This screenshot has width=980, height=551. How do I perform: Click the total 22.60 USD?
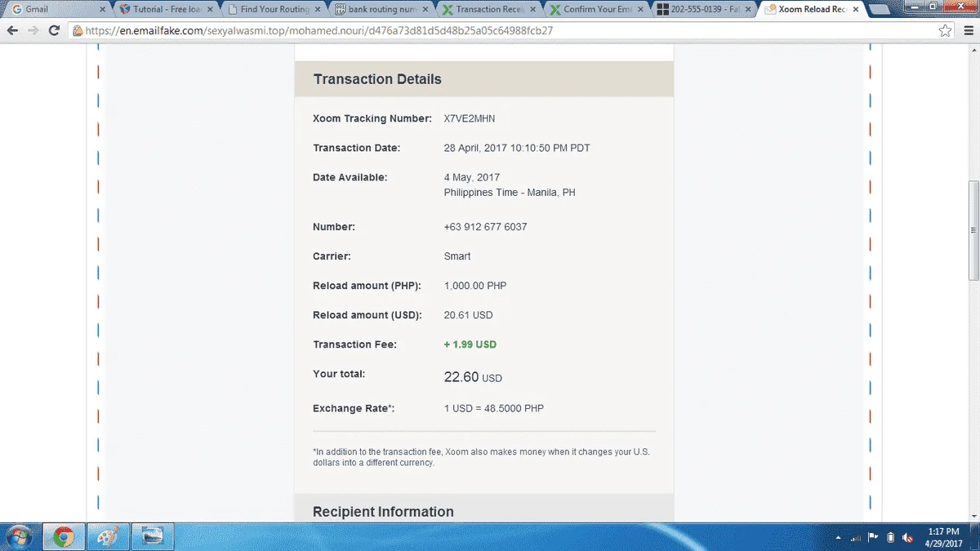click(x=473, y=376)
